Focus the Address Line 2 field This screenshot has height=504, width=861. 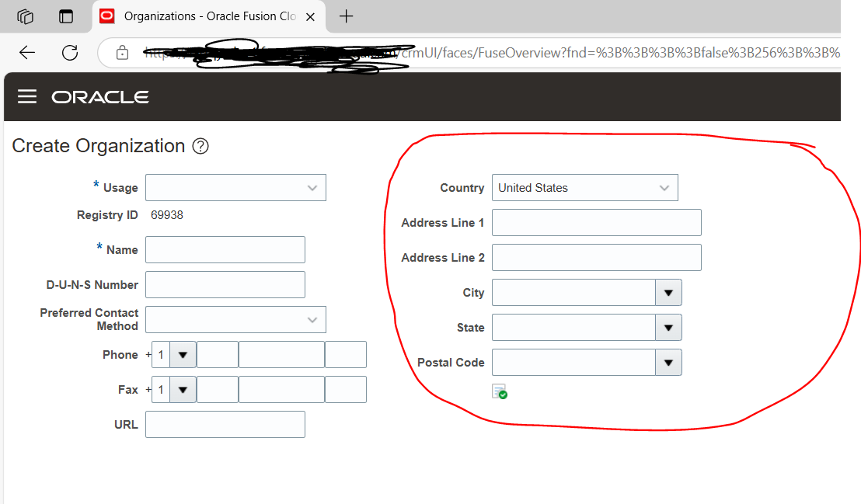(x=596, y=258)
